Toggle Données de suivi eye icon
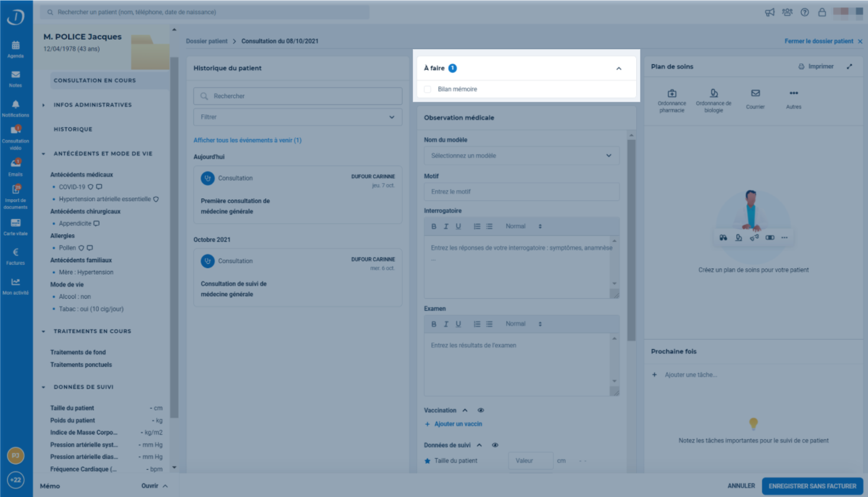868x497 pixels. tap(495, 445)
